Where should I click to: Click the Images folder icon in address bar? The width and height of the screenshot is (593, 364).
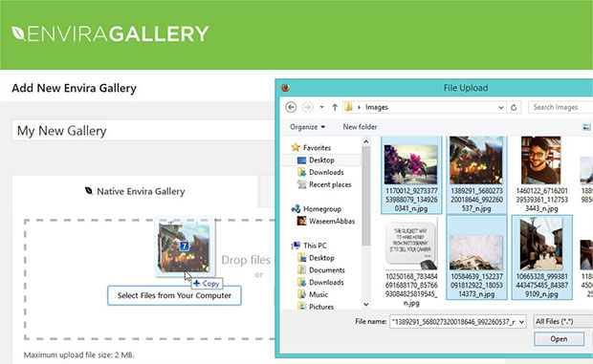[x=349, y=107]
